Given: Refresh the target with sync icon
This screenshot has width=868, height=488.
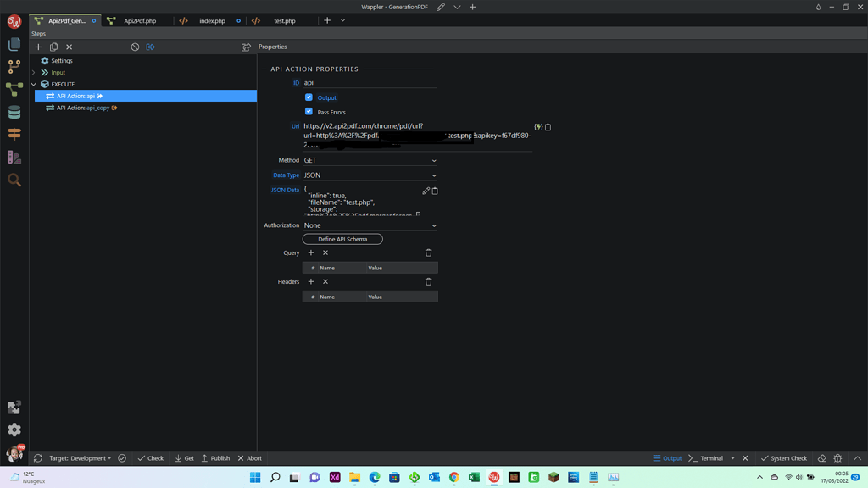Looking at the screenshot, I should tap(38, 458).
